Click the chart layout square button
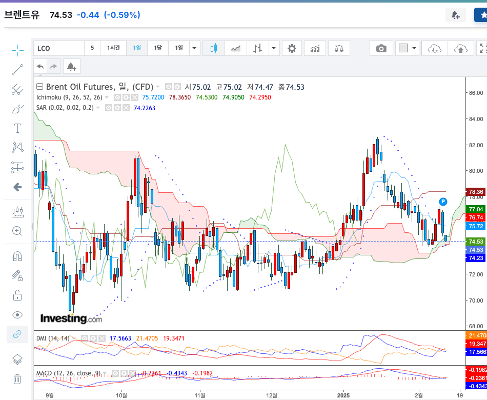487x400 pixels. coord(403,48)
